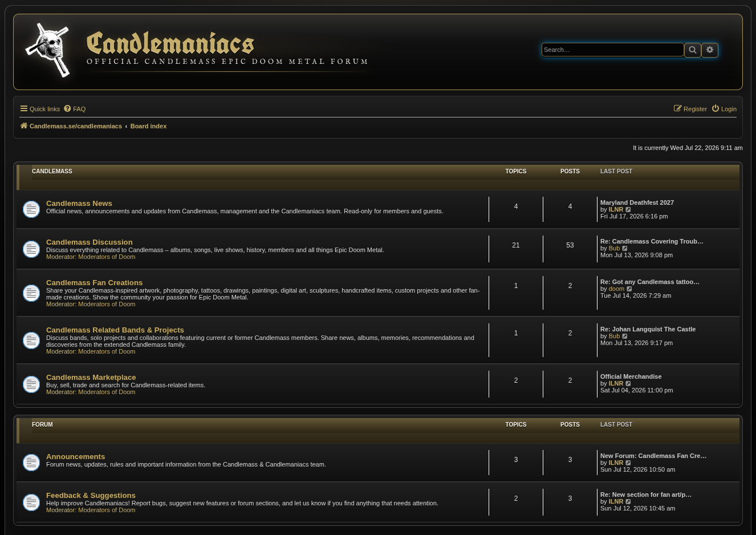
Task: Open forum icon for Candlemass News
Action: point(31,209)
